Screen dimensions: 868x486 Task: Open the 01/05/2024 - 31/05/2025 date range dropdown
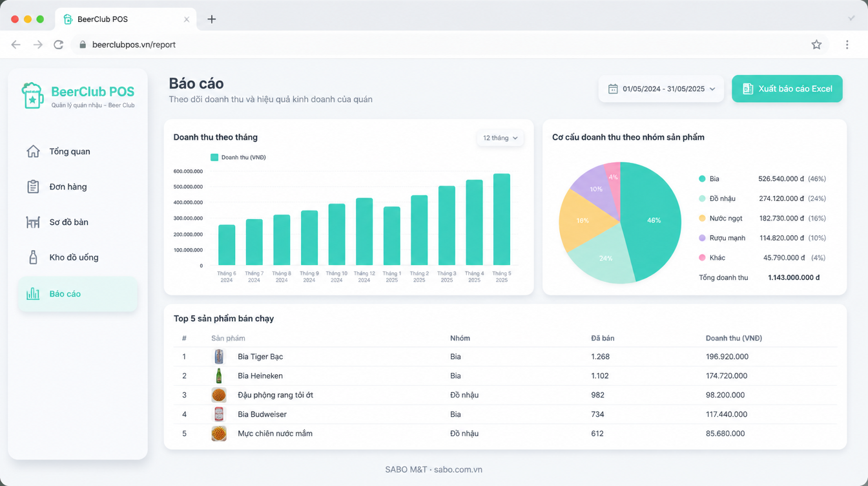[x=661, y=89]
